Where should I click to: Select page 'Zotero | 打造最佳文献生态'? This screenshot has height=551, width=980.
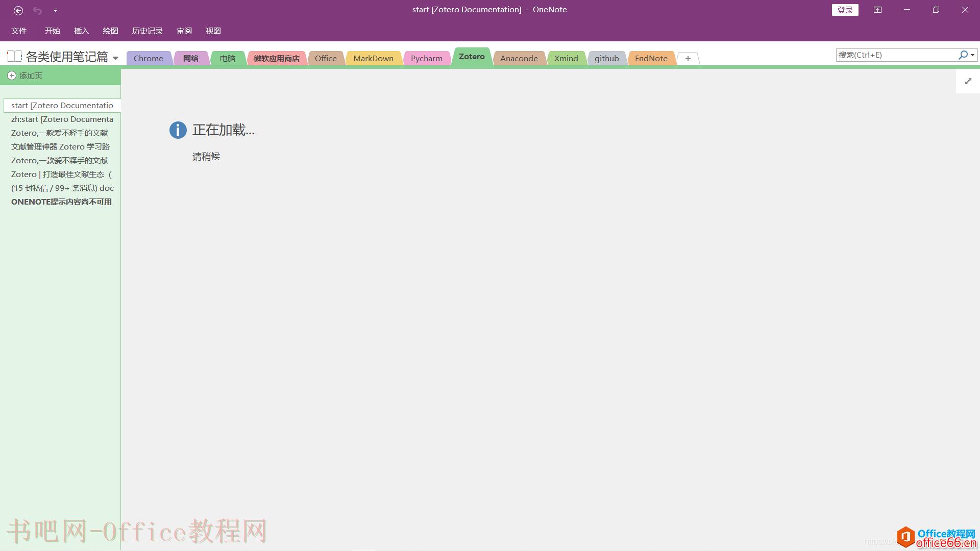[x=62, y=174]
